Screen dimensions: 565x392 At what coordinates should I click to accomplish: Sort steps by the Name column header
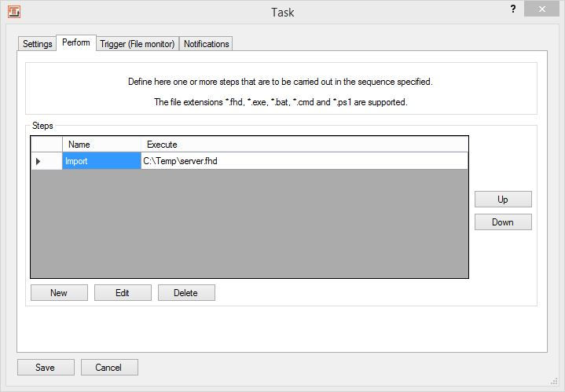101,145
